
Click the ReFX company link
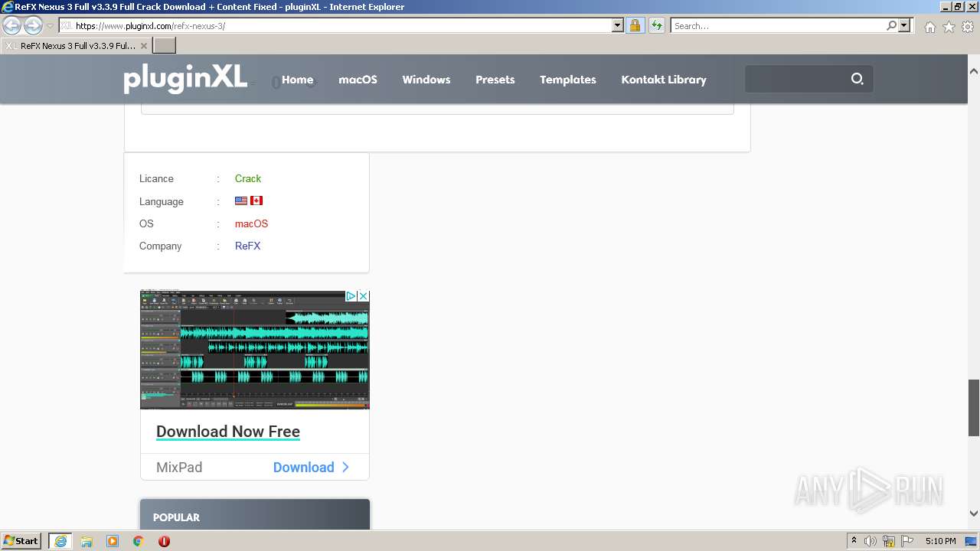(247, 246)
